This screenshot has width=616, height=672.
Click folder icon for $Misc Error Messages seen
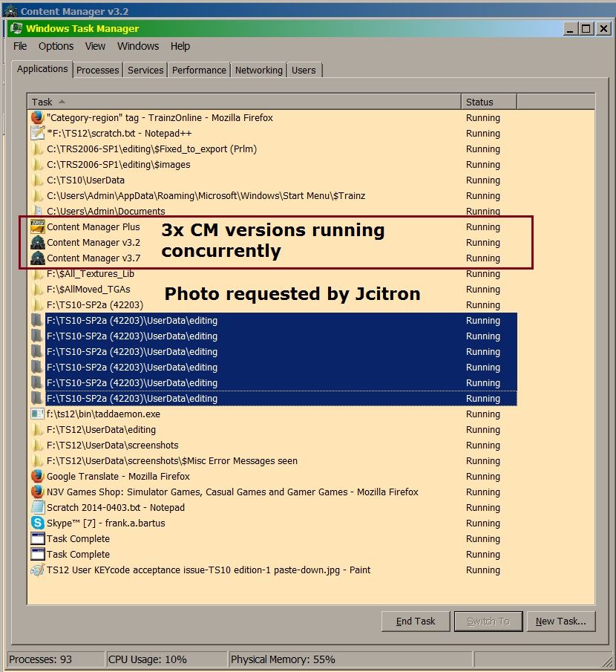[38, 460]
